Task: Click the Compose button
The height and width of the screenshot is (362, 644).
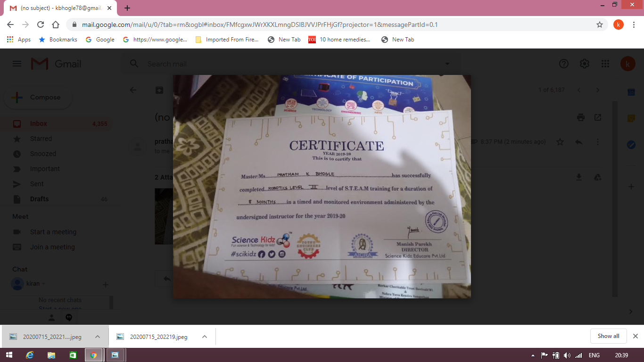Action: pos(38,98)
